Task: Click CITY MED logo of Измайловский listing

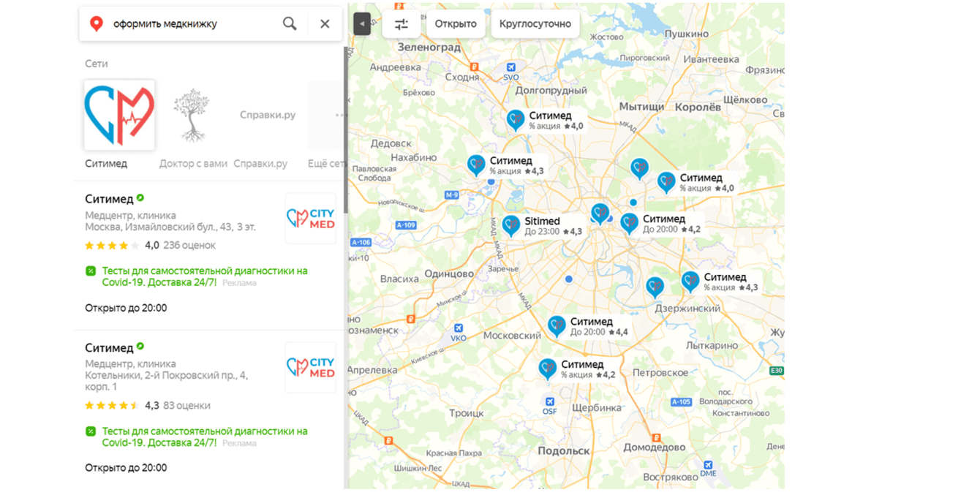Action: (x=311, y=218)
